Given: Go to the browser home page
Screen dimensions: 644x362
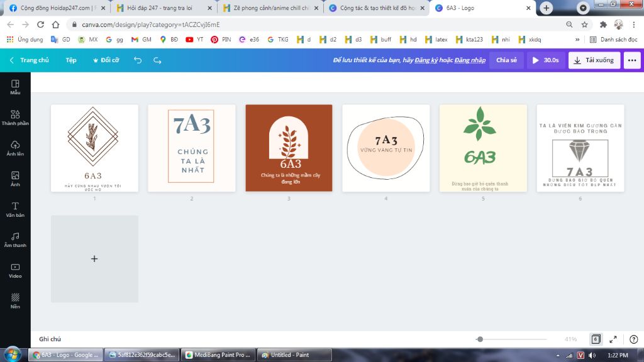Looking at the screenshot, I should pos(55,25).
